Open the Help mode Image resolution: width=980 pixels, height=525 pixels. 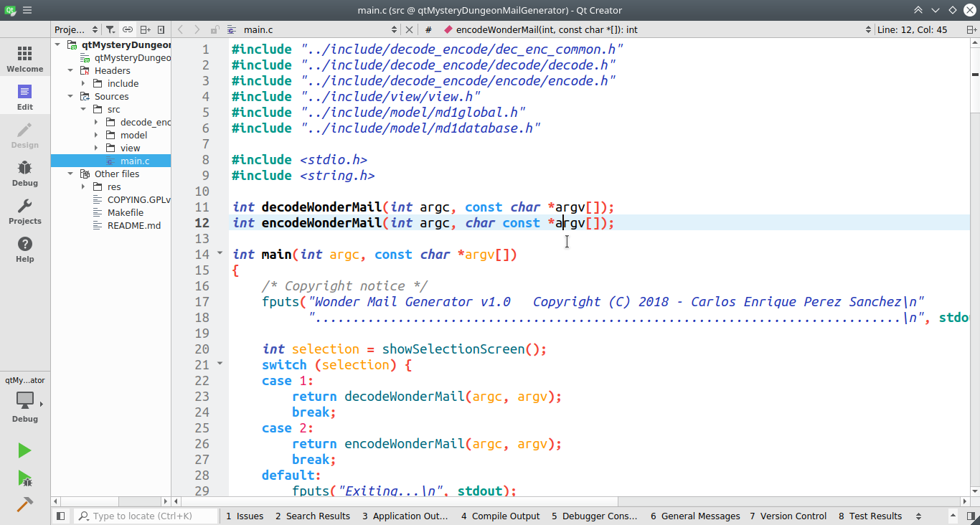point(25,250)
